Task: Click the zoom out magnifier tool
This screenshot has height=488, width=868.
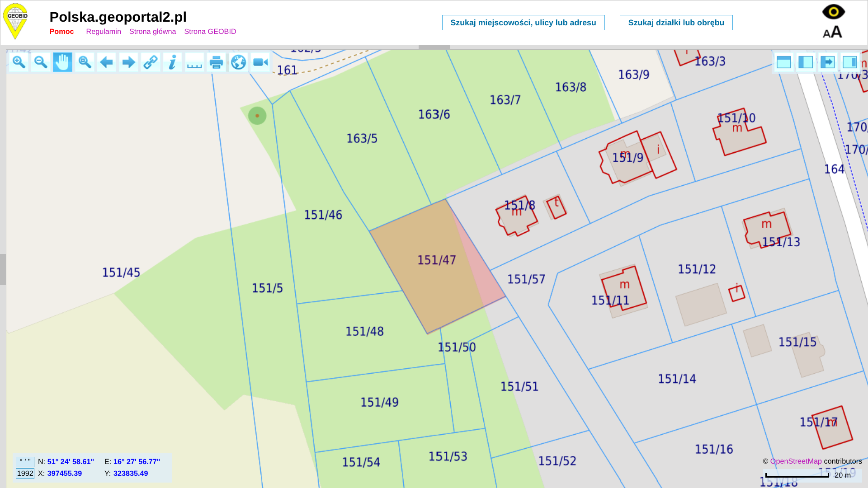Action: point(41,62)
